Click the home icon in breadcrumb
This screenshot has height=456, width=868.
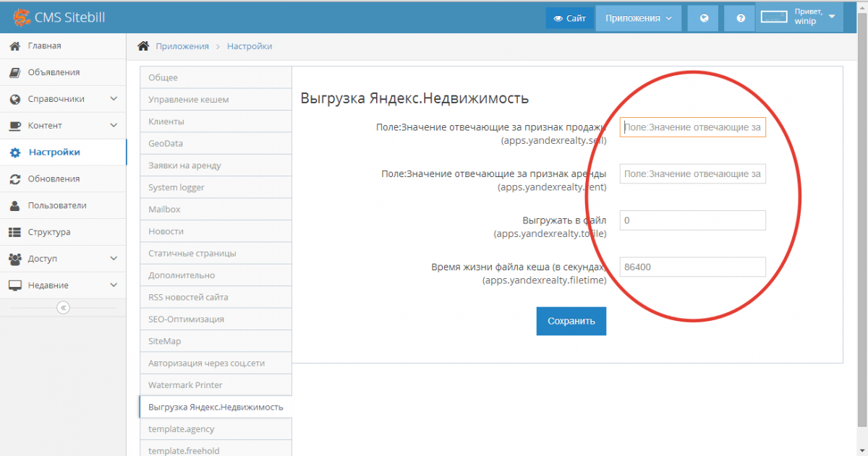pyautogui.click(x=143, y=46)
